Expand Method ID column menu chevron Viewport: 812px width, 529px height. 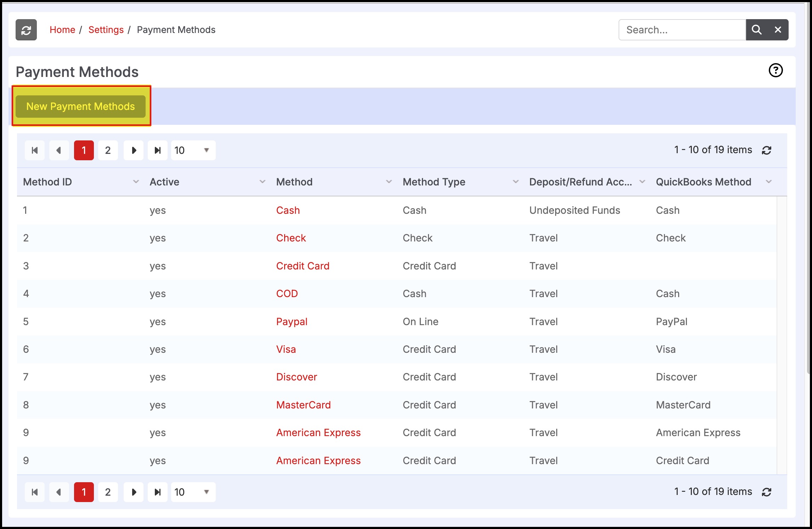point(136,182)
